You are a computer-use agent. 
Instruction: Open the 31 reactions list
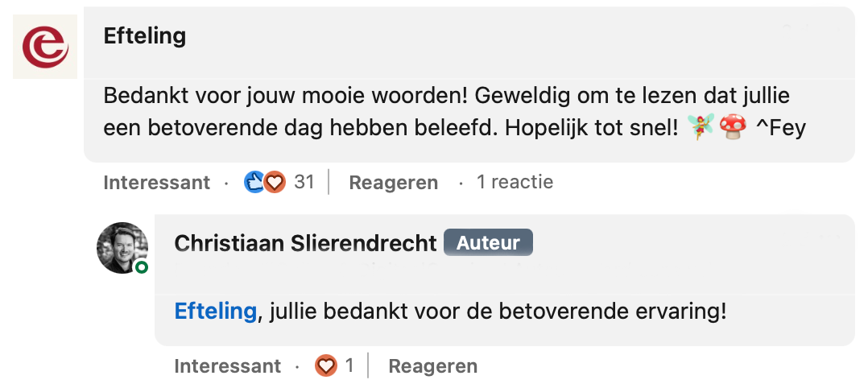(x=304, y=183)
